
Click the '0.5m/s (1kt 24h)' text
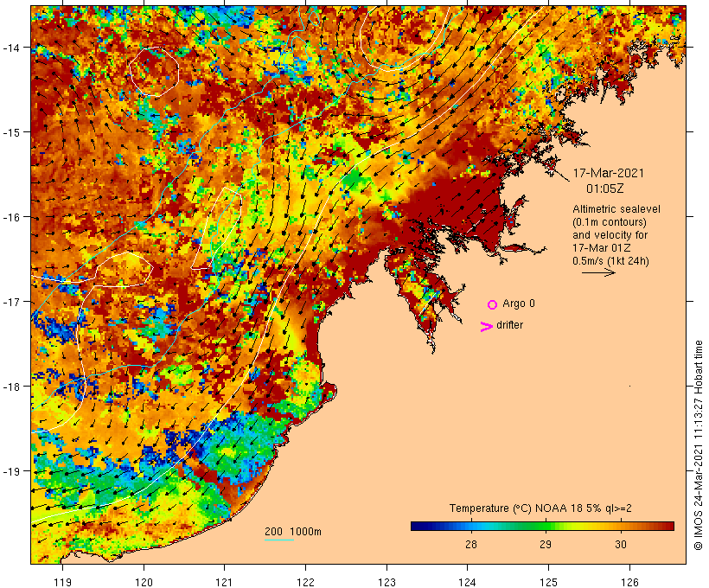pos(610,261)
